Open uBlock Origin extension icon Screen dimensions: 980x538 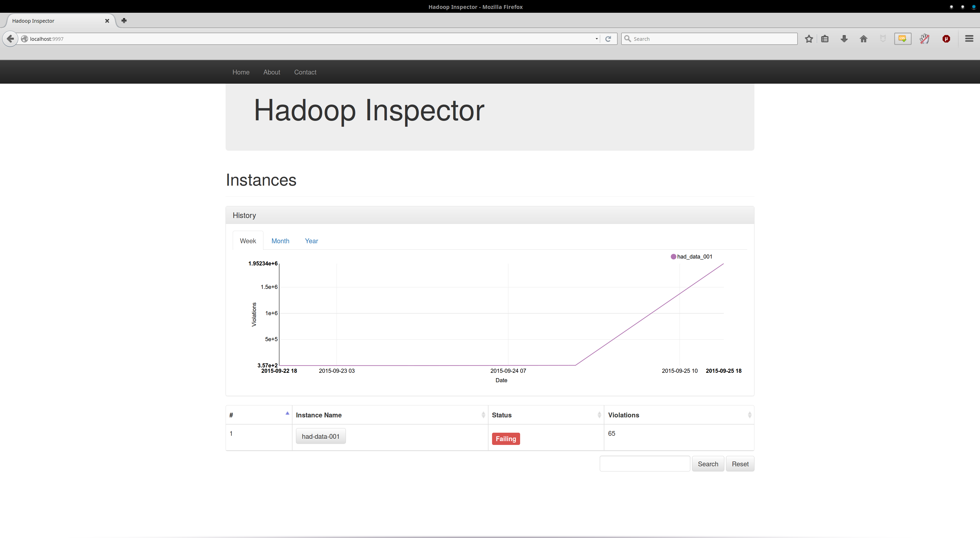946,39
